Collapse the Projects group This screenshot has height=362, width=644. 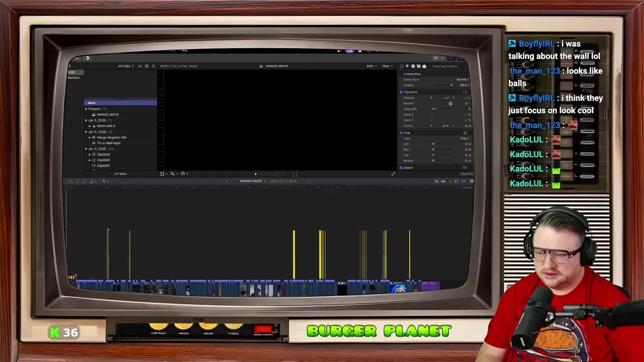[86, 109]
